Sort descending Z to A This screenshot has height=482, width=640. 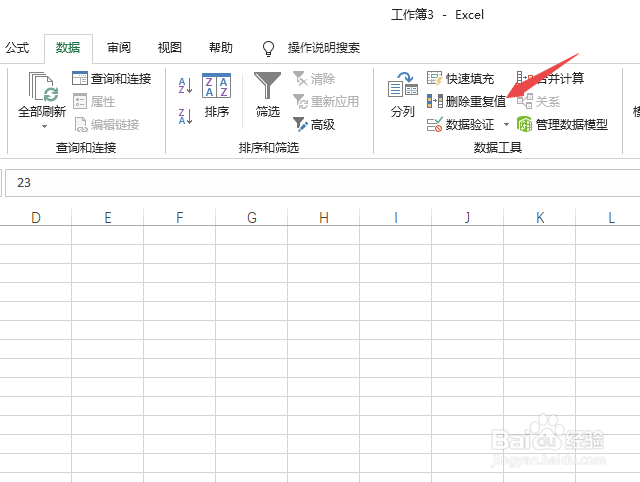185,116
